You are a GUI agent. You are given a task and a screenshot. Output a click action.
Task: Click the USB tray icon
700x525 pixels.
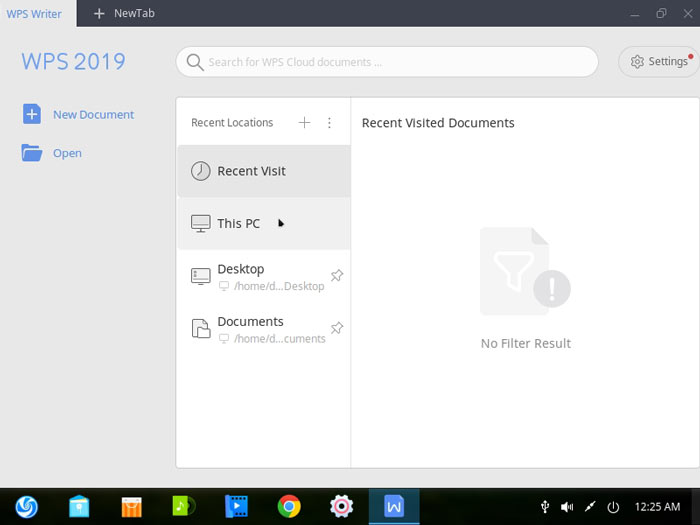click(545, 507)
